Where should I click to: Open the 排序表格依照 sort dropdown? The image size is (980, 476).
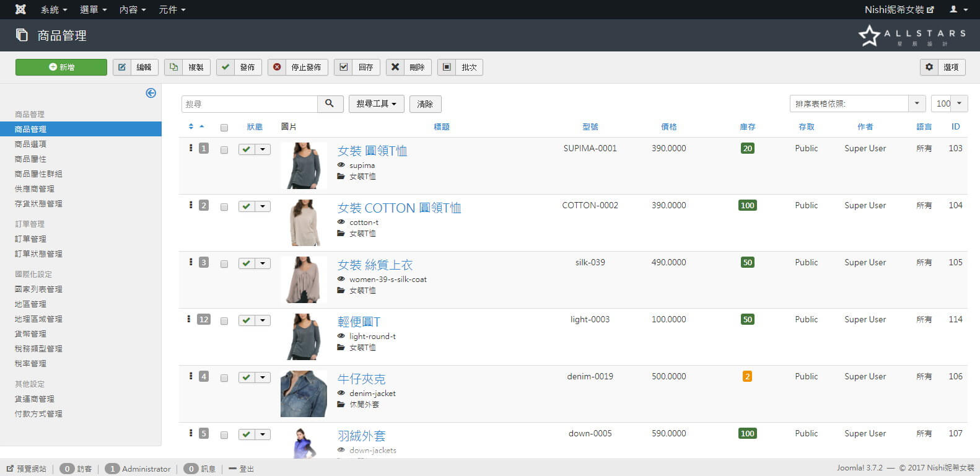(857, 104)
